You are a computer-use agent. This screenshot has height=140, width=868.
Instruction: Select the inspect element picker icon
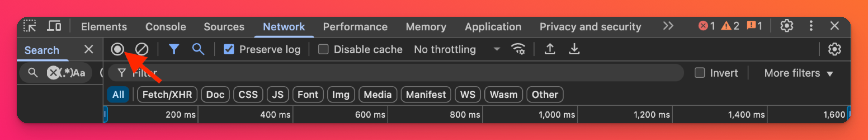tap(30, 26)
